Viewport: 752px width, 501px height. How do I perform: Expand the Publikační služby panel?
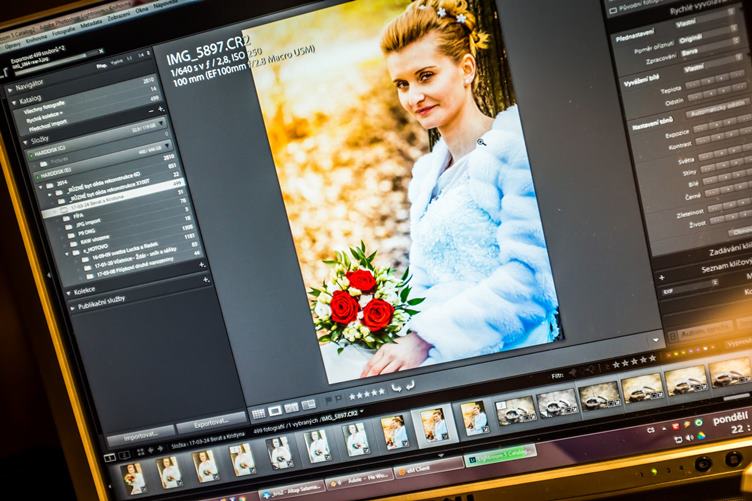pos(73,308)
